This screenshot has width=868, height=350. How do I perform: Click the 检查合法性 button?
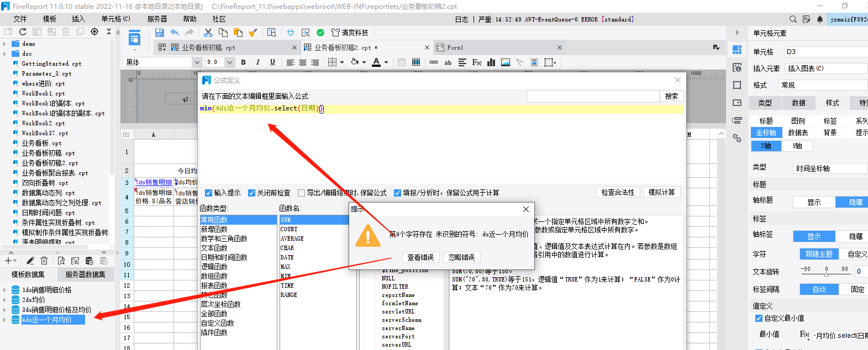coord(618,192)
